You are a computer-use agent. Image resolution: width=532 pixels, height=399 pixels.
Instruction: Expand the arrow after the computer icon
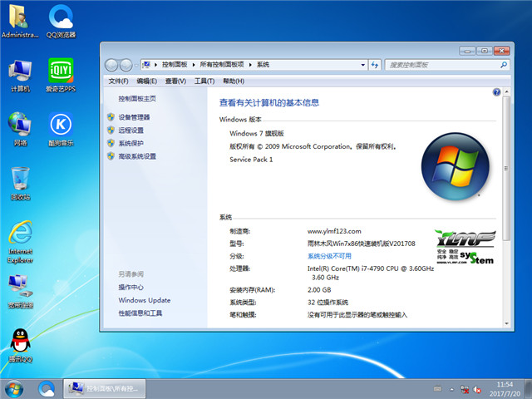(x=155, y=65)
